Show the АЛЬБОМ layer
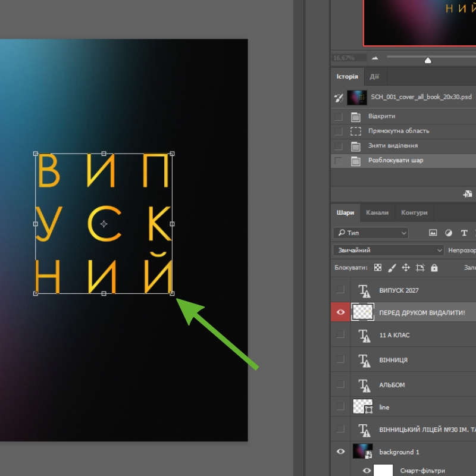The height and width of the screenshot is (476, 476). pos(340,384)
